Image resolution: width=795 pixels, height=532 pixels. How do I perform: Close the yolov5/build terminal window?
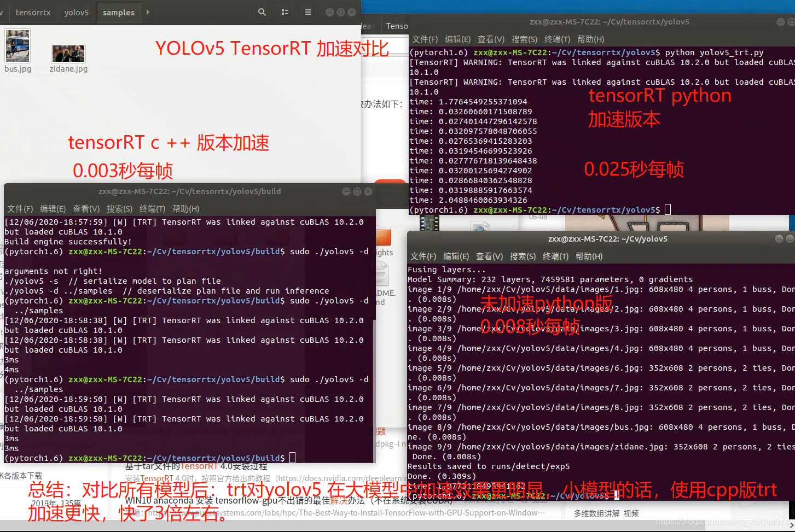pos(368,191)
